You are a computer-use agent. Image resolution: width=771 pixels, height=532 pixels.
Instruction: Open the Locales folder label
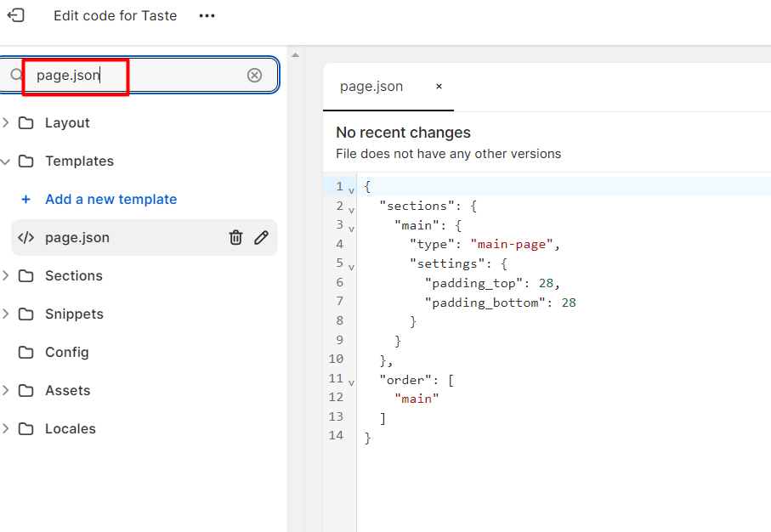71,429
